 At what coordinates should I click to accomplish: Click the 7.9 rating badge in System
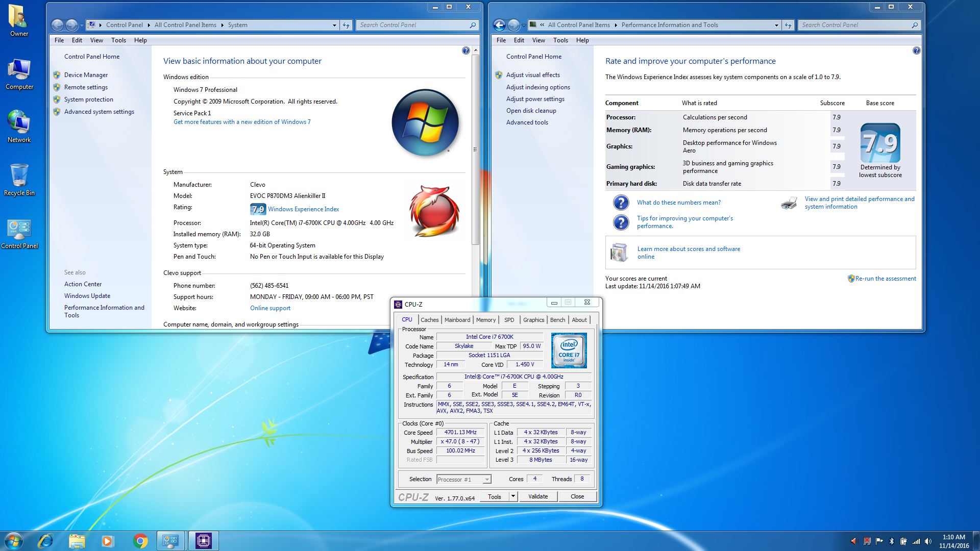258,209
